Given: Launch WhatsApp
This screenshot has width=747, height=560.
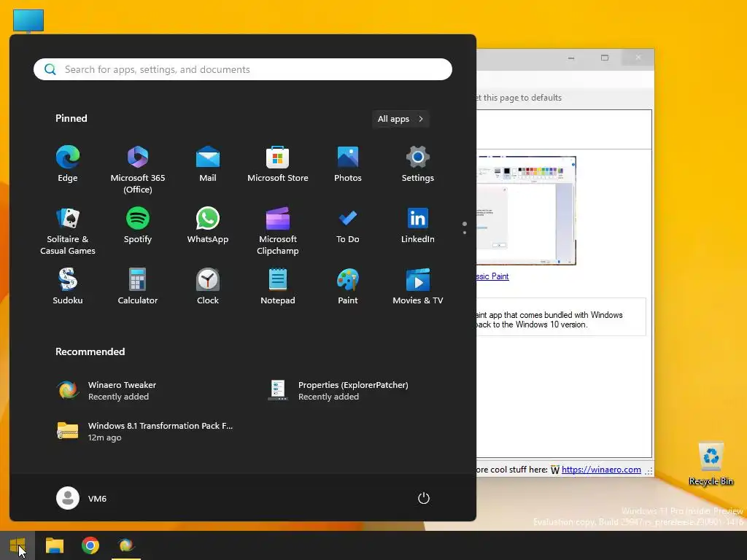Looking at the screenshot, I should 208,226.
